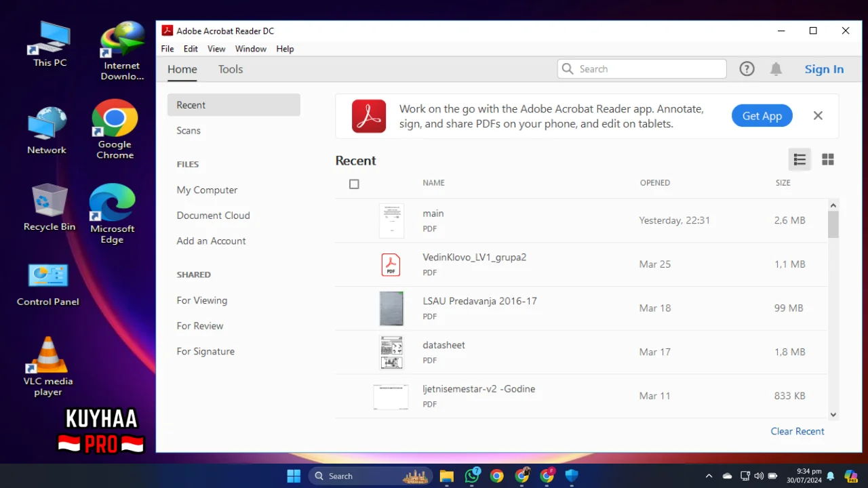This screenshot has height=488, width=868.
Task: Select the ljetnisemestar-v2 -Godine thumbnail
Action: [391, 396]
